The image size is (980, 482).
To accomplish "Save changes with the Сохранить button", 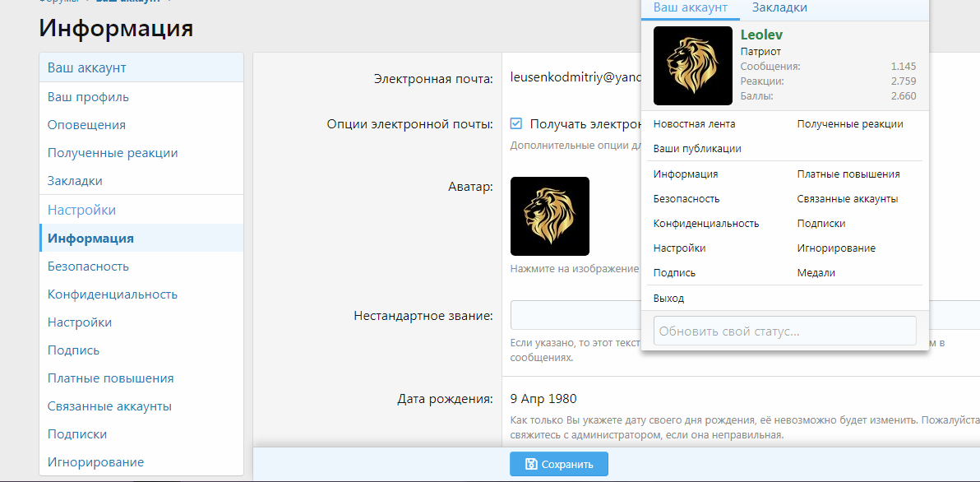I will coord(559,464).
